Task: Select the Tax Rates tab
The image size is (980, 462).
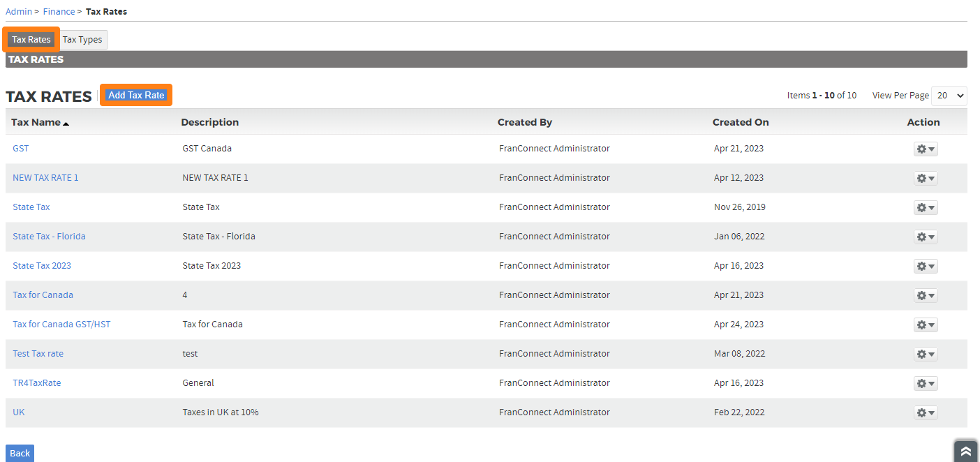Action: tap(31, 40)
